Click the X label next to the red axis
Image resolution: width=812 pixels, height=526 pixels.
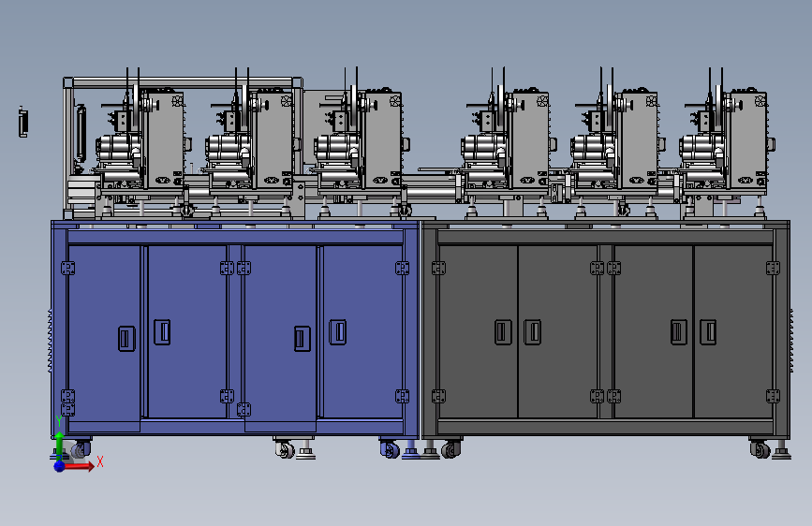100,461
